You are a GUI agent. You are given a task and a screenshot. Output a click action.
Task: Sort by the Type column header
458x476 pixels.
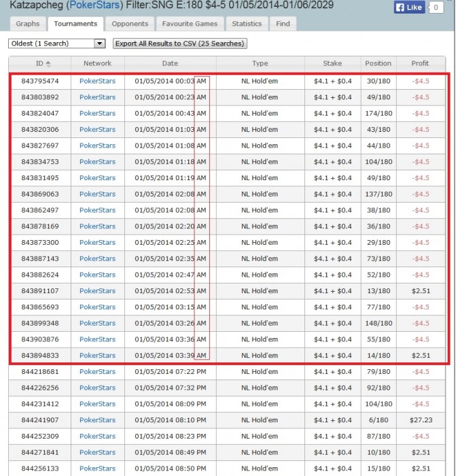click(x=260, y=63)
